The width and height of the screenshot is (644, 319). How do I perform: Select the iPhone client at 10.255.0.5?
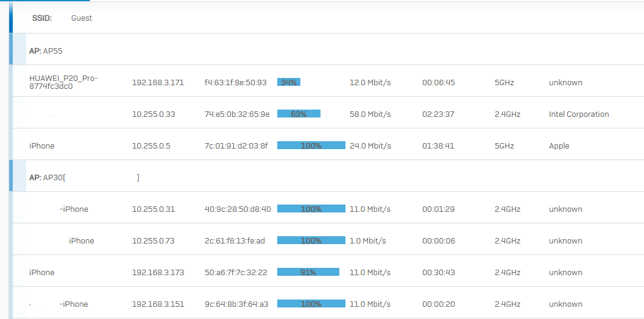(x=42, y=146)
